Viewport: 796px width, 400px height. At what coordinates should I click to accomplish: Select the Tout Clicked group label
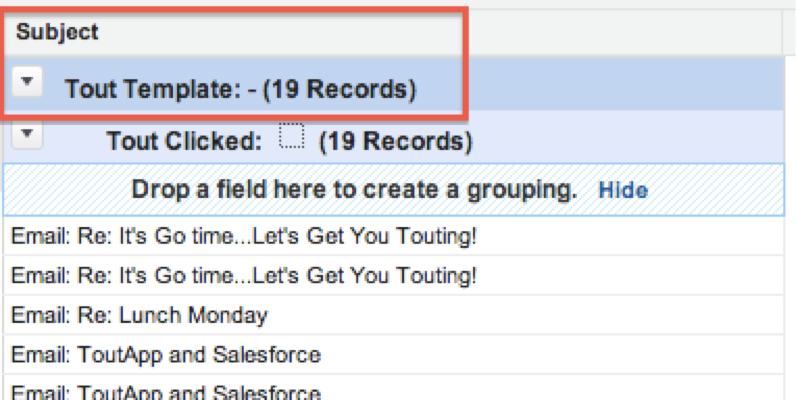pyautogui.click(x=183, y=141)
